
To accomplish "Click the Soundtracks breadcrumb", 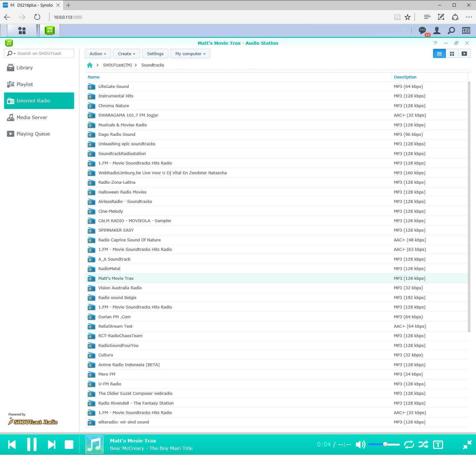I will 153,65.
